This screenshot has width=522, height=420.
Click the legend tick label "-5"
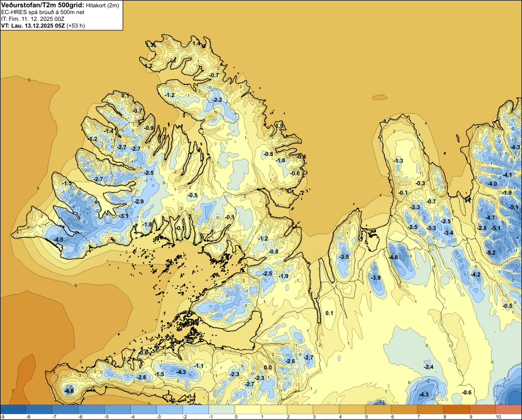[106, 417]
